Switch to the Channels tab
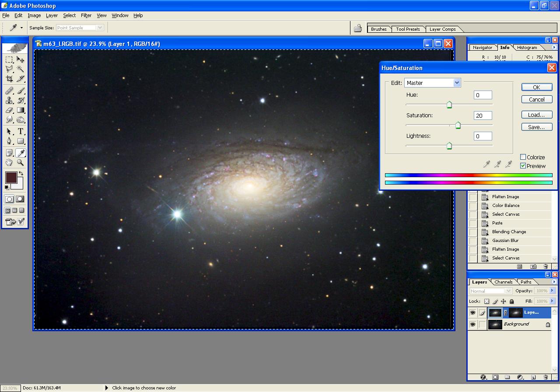The image size is (560, 392). click(503, 282)
